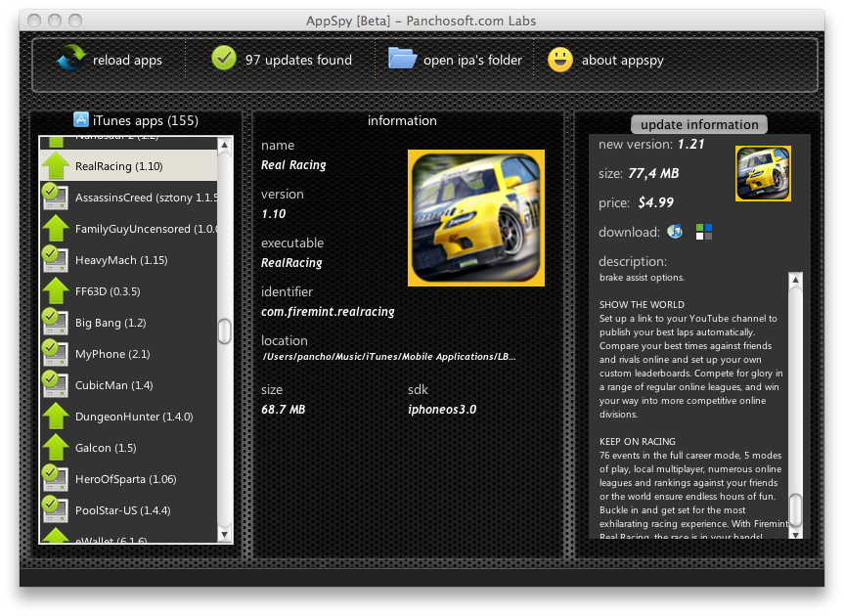Click the up-to-date icon beside AssassinsCreed

pos(55,197)
